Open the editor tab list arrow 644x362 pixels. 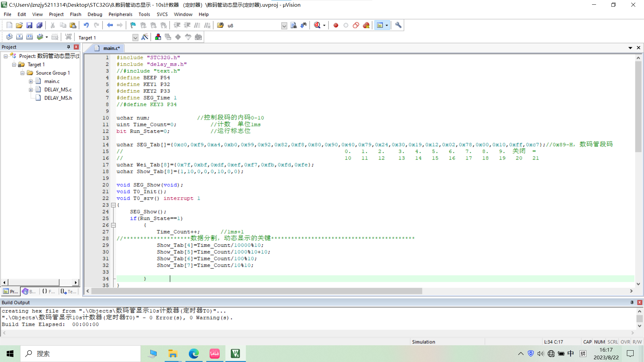click(630, 48)
